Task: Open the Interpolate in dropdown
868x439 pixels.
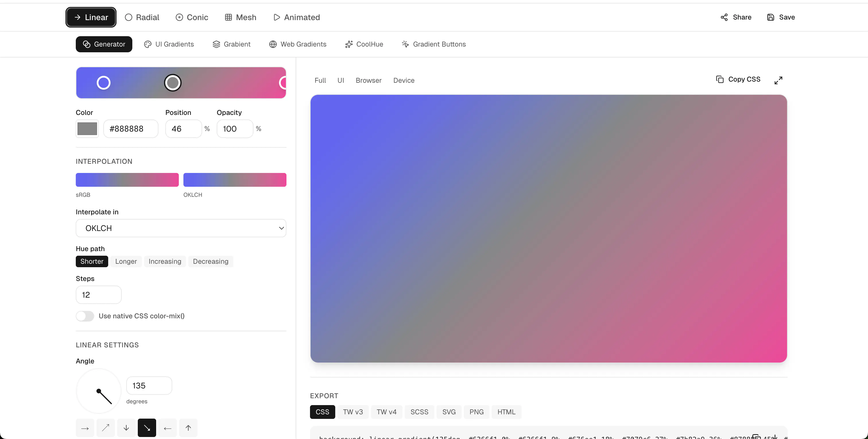Action: tap(181, 228)
